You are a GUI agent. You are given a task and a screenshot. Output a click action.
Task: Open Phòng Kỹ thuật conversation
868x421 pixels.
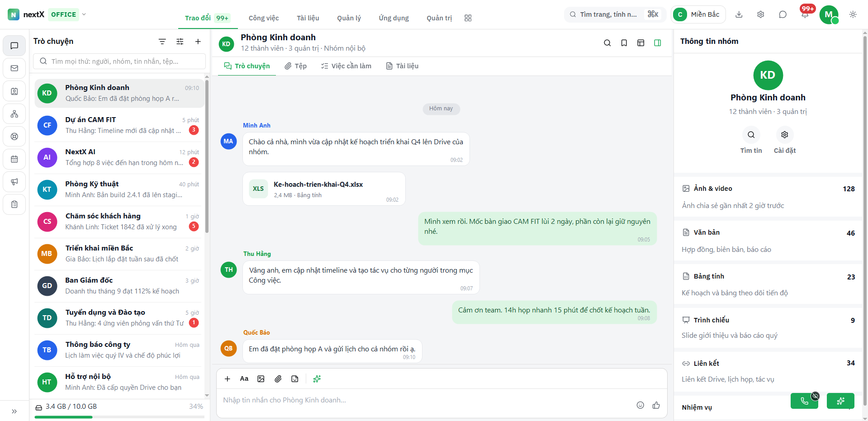(119, 189)
